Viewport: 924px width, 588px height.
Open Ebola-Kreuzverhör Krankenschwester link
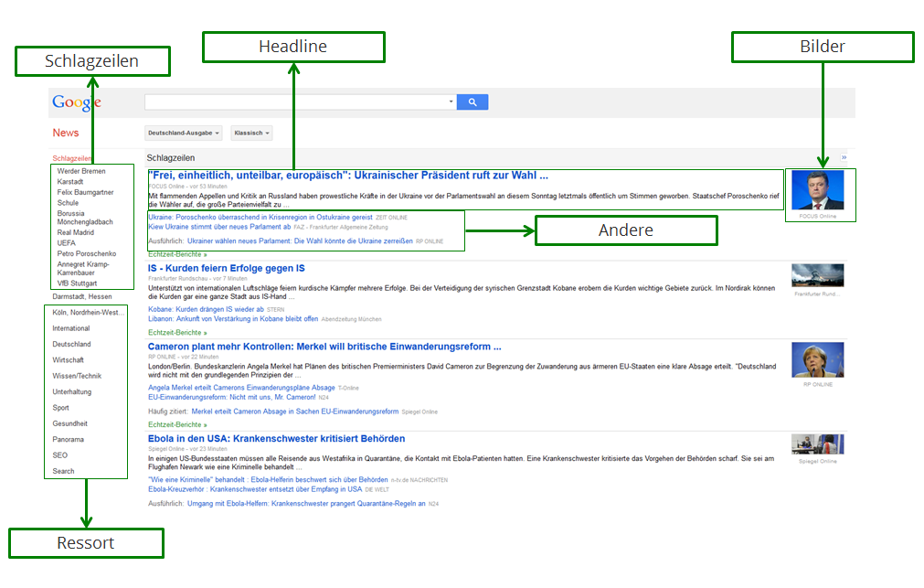(x=255, y=489)
